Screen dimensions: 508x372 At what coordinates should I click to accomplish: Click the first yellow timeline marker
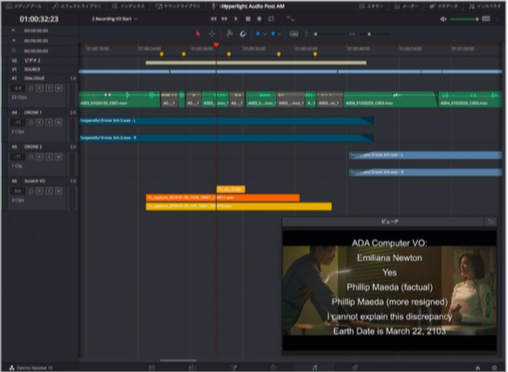[x=162, y=54]
